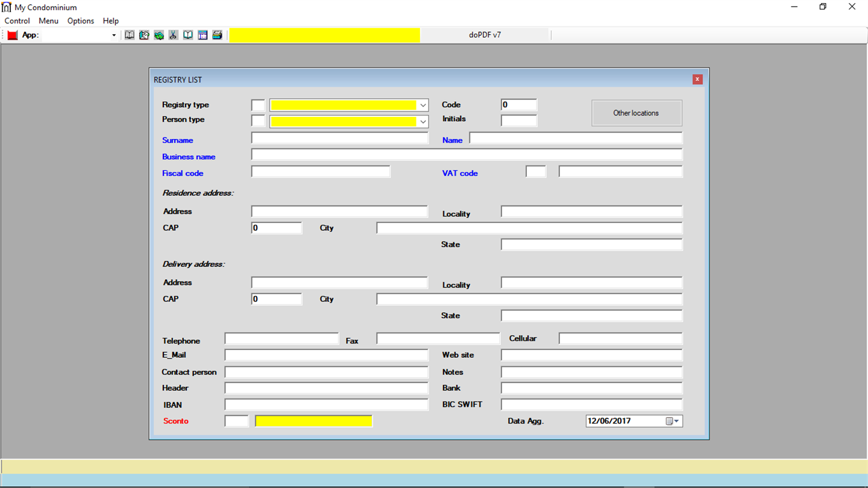Click the IBAN input field
The image size is (868, 488).
point(327,405)
